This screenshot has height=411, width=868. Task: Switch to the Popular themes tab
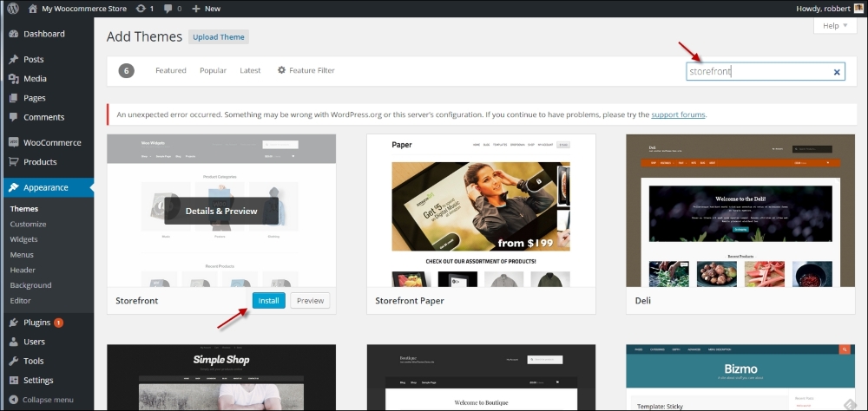[213, 70]
